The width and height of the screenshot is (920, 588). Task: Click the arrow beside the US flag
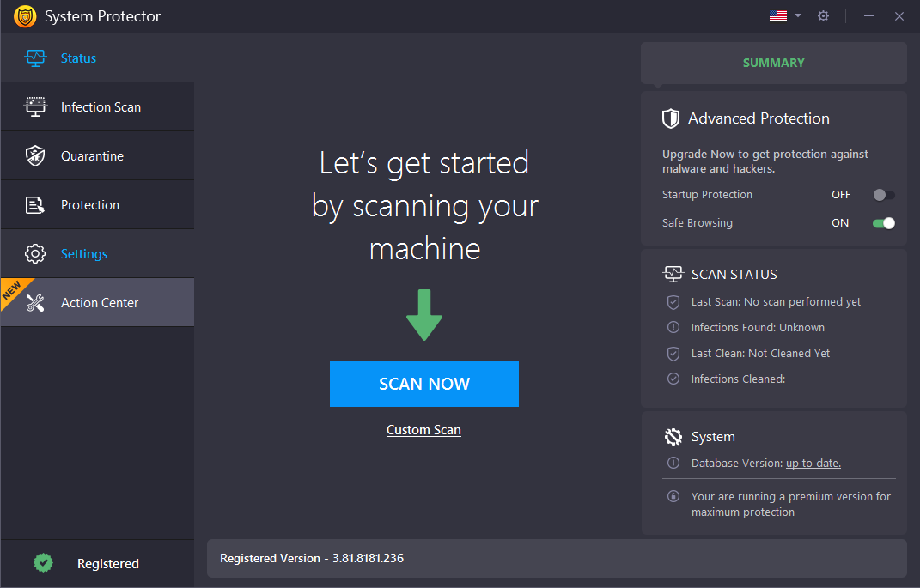pos(798,16)
